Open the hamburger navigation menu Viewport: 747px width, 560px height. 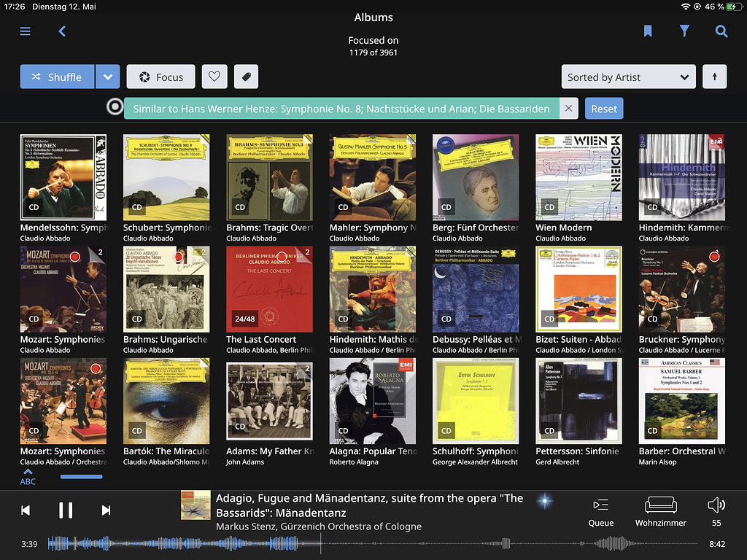click(x=26, y=31)
